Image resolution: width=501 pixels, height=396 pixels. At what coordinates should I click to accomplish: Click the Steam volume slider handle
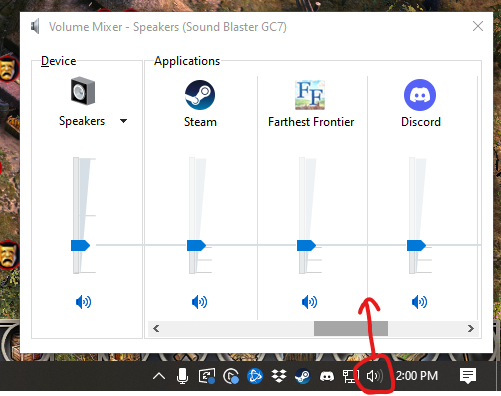click(x=196, y=246)
